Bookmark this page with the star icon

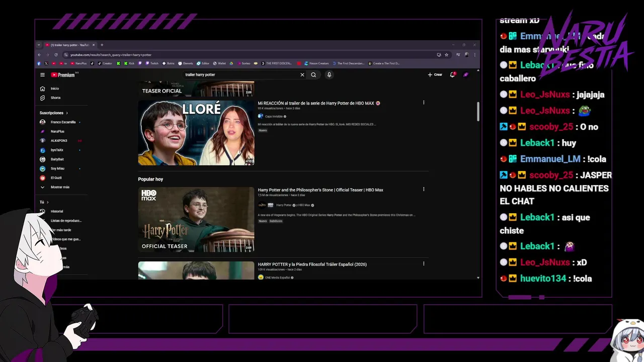point(446,55)
